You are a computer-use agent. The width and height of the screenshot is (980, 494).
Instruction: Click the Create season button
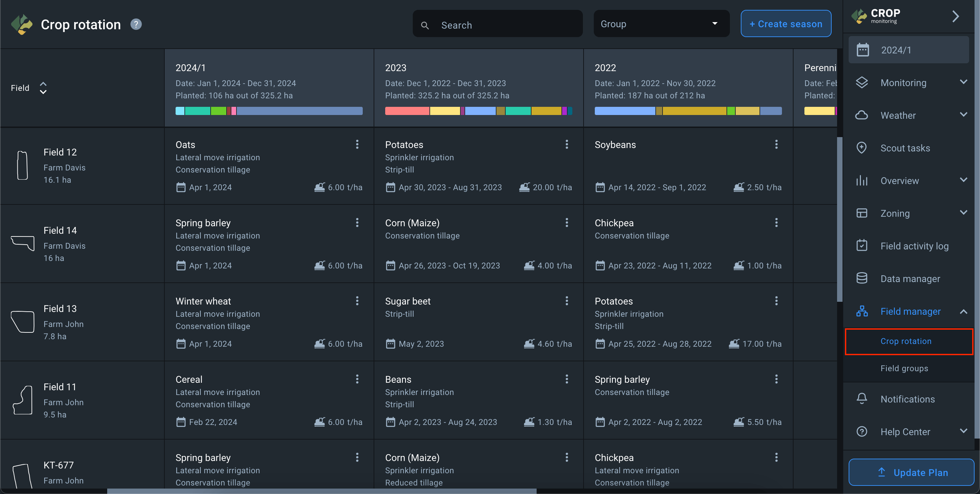pos(786,24)
